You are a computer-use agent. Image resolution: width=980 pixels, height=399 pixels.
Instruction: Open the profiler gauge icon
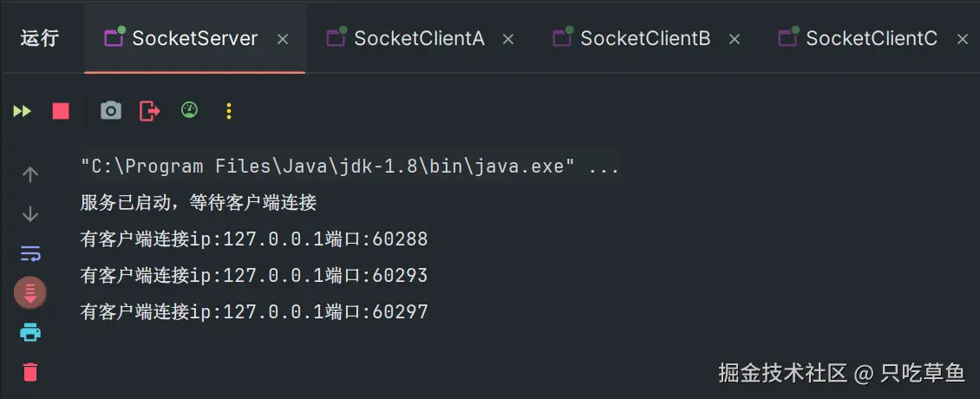coord(189,110)
